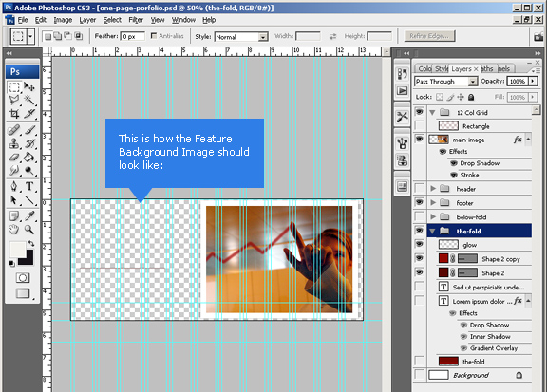Viewport: 547px width, 392px height.
Task: Swap Width and Height values
Action: tap(332, 36)
